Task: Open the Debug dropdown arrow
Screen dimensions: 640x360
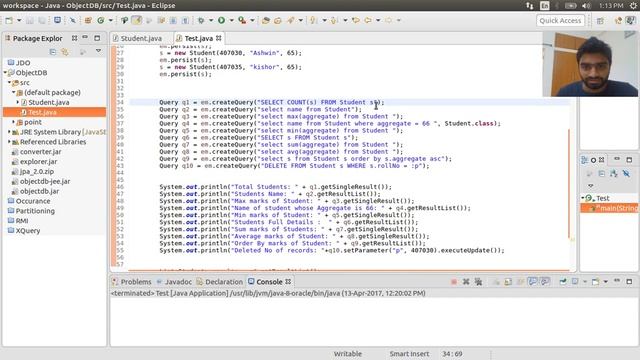Action: pos(211,20)
